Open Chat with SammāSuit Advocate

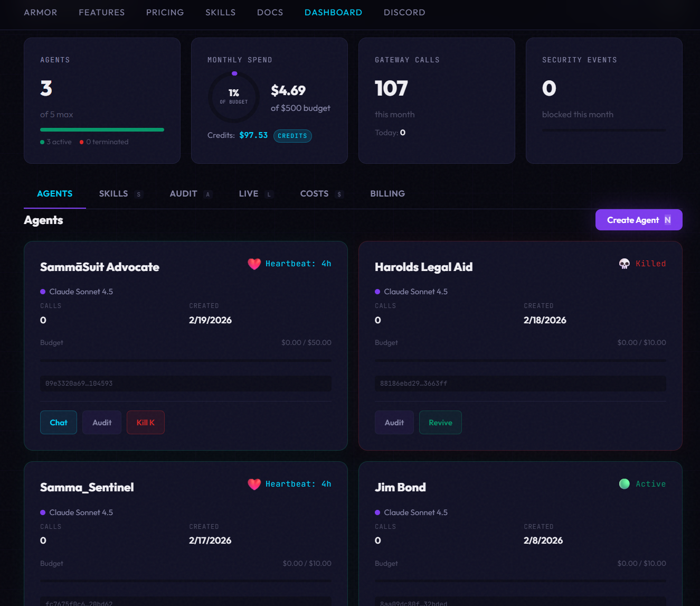[x=58, y=422]
